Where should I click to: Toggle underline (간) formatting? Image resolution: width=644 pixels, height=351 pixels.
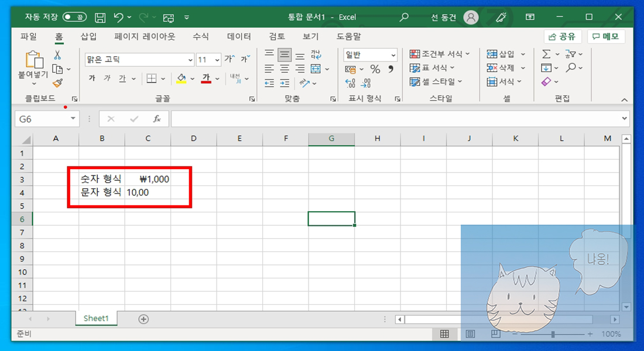tap(122, 78)
